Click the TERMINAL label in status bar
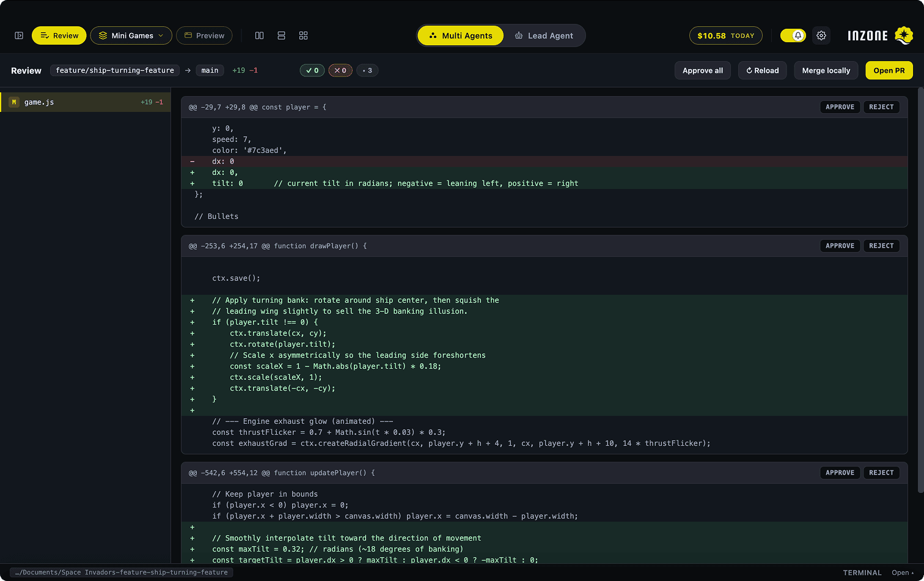This screenshot has height=581, width=924. click(862, 573)
